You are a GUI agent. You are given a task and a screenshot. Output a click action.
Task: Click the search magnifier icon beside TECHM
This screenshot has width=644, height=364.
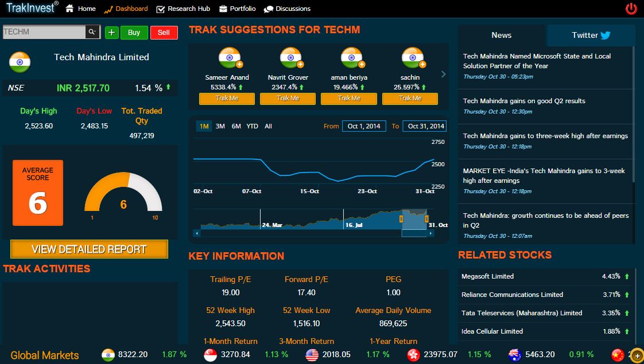point(92,32)
